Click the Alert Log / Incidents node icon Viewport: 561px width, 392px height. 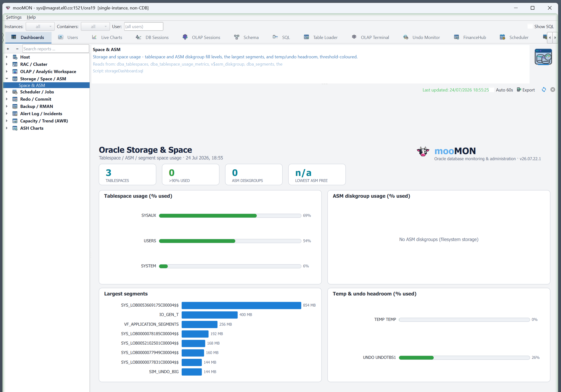tap(15, 114)
